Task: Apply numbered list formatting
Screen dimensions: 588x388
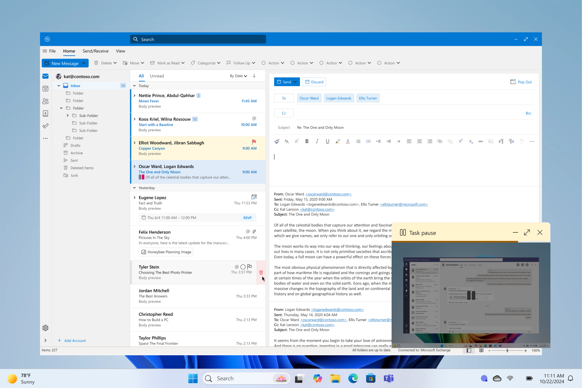Action: pyautogui.click(x=372, y=143)
